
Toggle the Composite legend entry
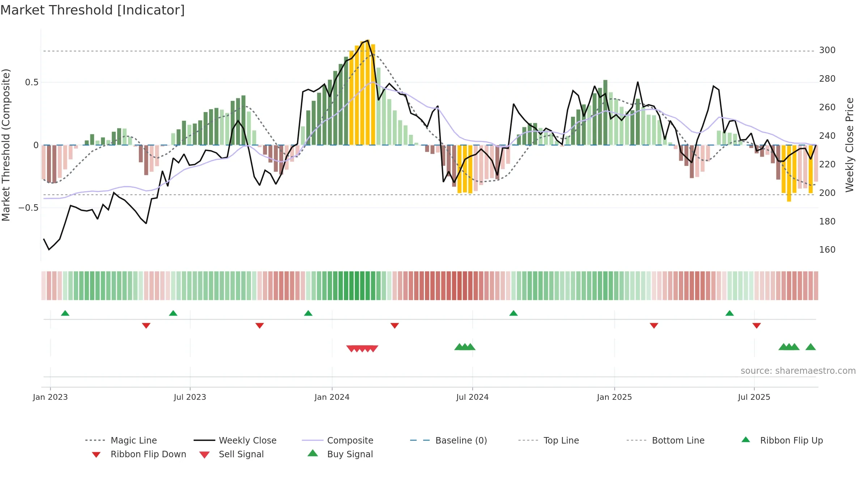337,440
